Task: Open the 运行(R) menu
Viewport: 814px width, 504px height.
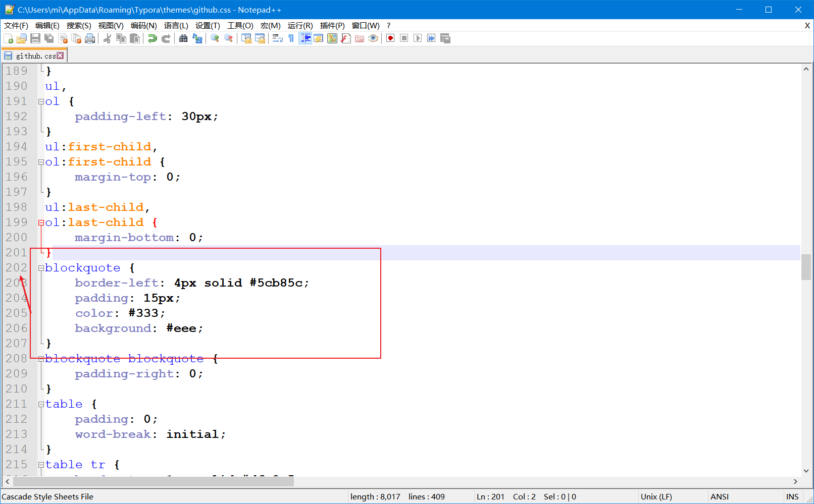Action: click(x=300, y=25)
